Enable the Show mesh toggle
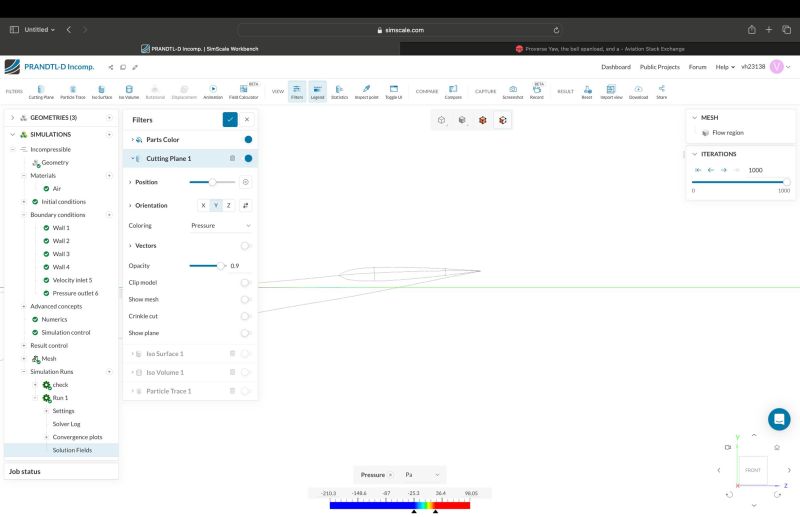The width and height of the screenshot is (800, 517). [245, 300]
